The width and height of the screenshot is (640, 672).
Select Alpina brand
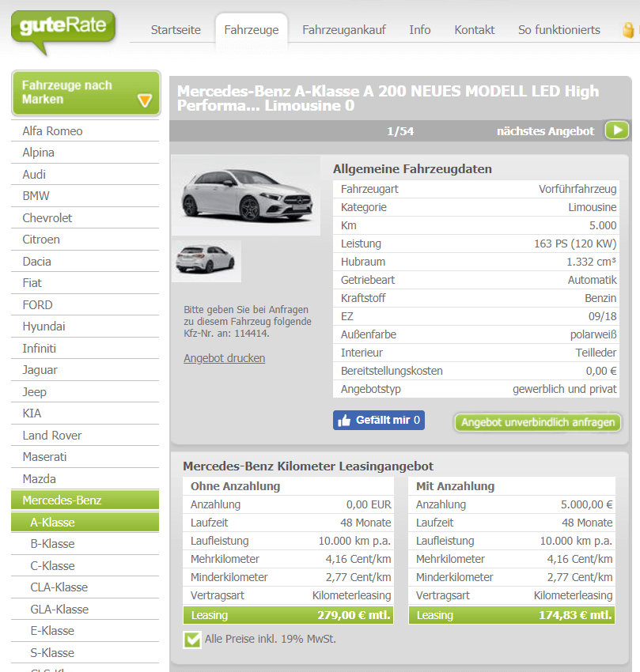point(85,153)
